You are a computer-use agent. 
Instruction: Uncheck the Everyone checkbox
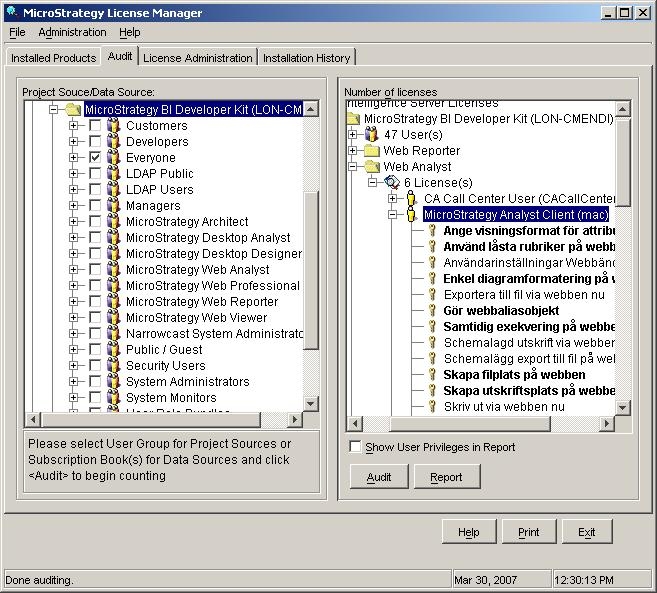(x=95, y=157)
